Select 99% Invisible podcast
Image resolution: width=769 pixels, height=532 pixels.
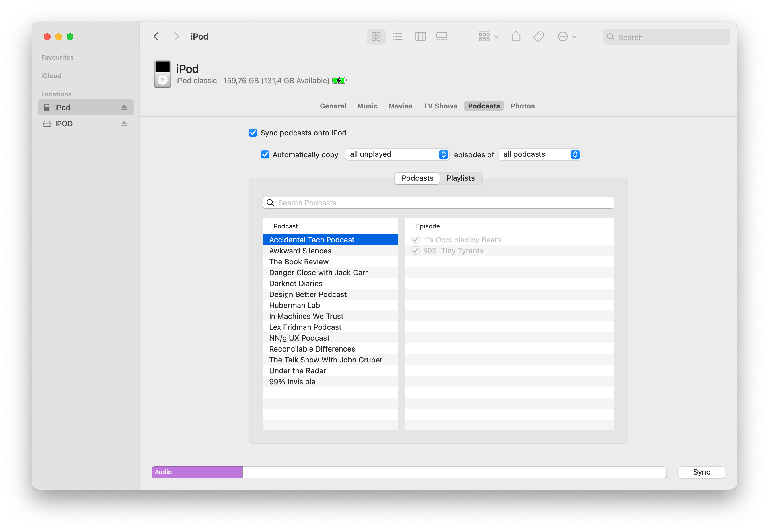pos(330,382)
